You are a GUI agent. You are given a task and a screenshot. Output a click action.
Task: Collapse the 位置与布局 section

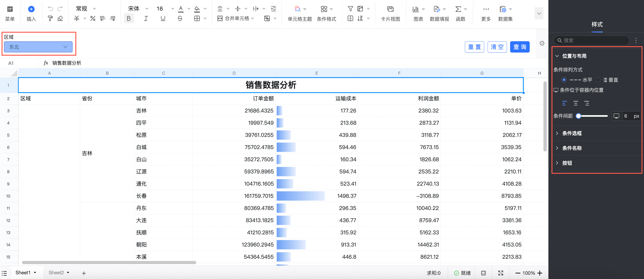click(x=557, y=56)
